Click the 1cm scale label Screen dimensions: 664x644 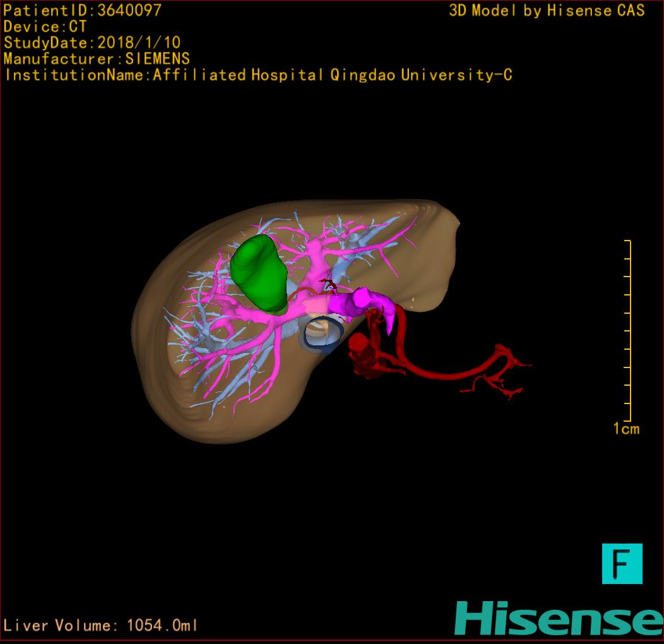[x=625, y=429]
